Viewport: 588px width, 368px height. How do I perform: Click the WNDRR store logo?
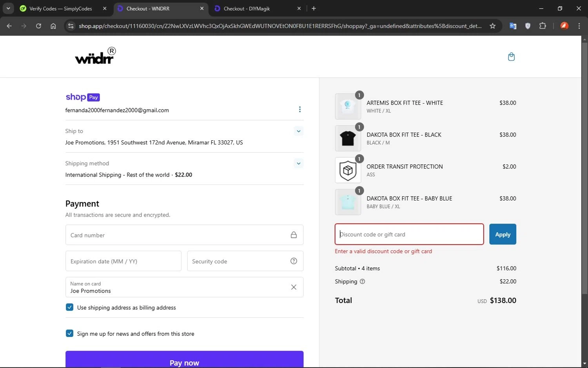(x=96, y=56)
